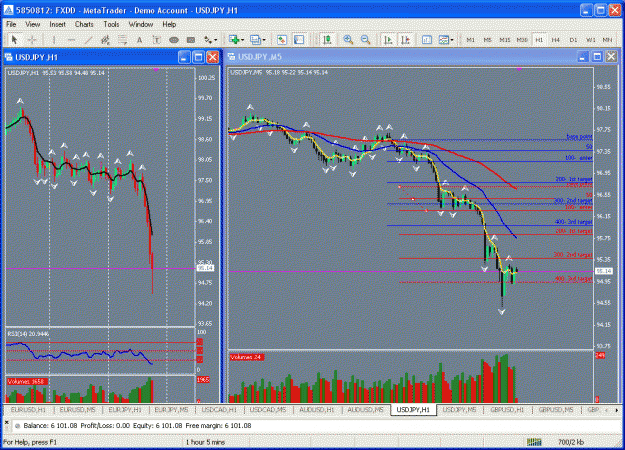This screenshot has width=625, height=450.
Task: Click toolbar icon left of Templates icon
Action: point(427,39)
